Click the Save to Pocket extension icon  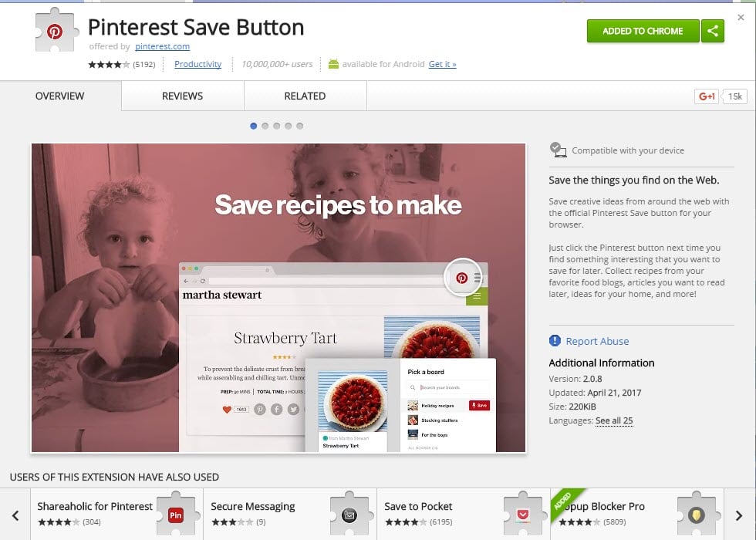[x=524, y=514]
